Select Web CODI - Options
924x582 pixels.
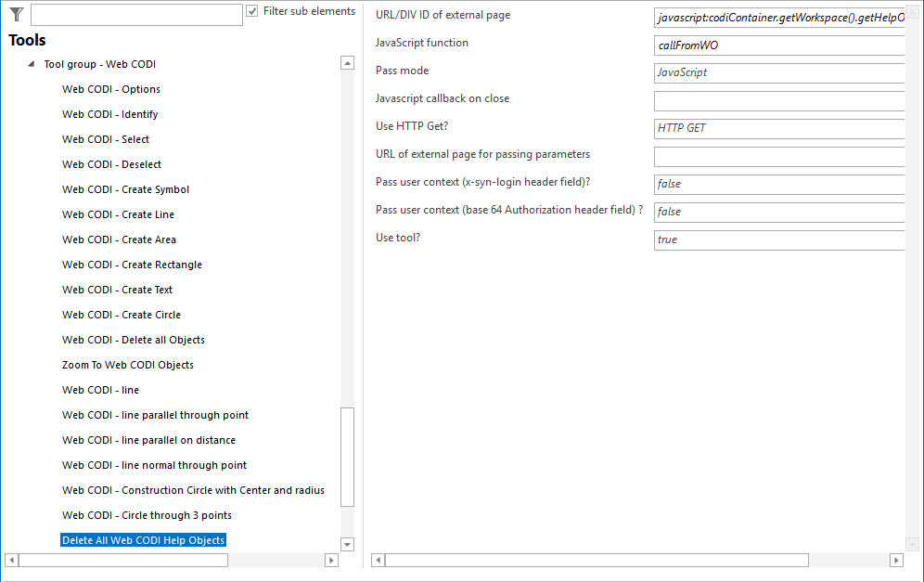point(110,88)
